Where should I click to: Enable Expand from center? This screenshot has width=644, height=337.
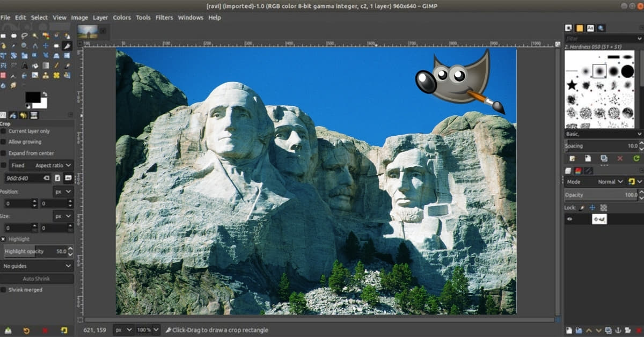tap(3, 153)
